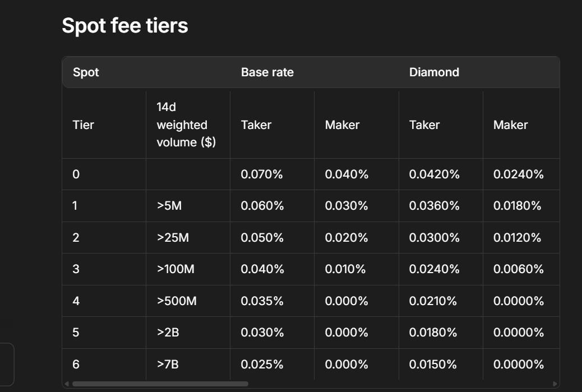Select the Diamond column group header
This screenshot has height=392, width=582.
(x=434, y=72)
